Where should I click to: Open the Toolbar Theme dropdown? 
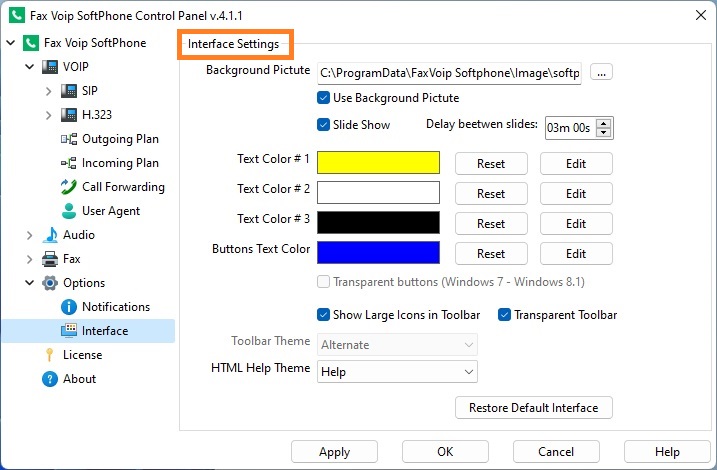[397, 345]
